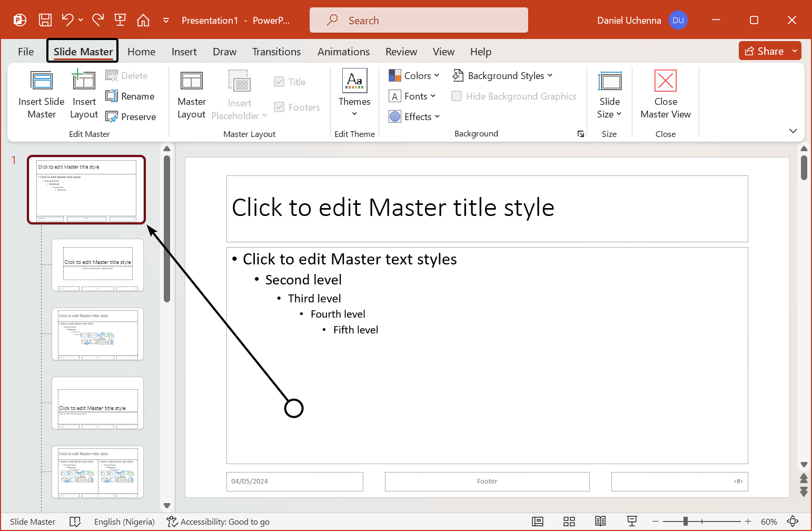The width and height of the screenshot is (812, 531).
Task: Toggle the Footers checkbox
Action: (x=279, y=107)
